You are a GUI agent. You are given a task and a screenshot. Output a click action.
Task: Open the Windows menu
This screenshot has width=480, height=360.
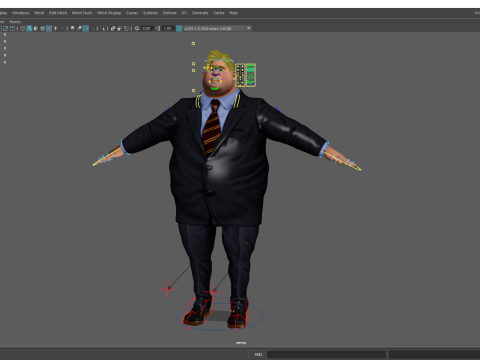tap(21, 13)
